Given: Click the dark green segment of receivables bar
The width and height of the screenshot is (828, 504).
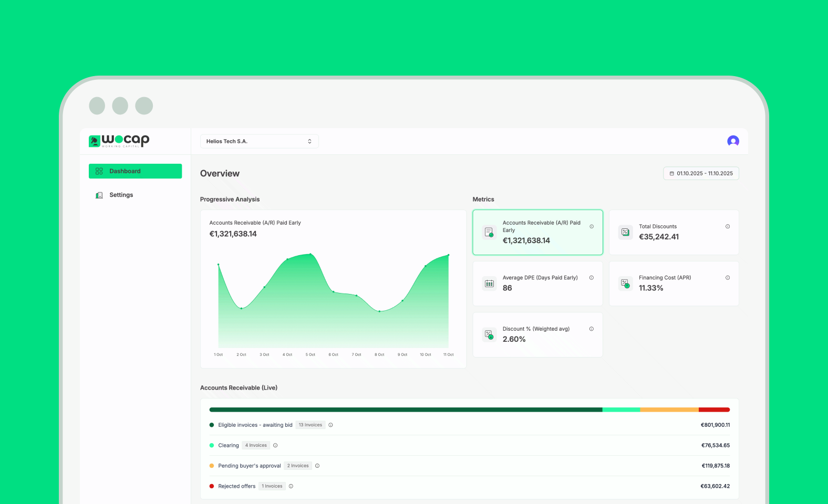Looking at the screenshot, I should pyautogui.click(x=406, y=409).
